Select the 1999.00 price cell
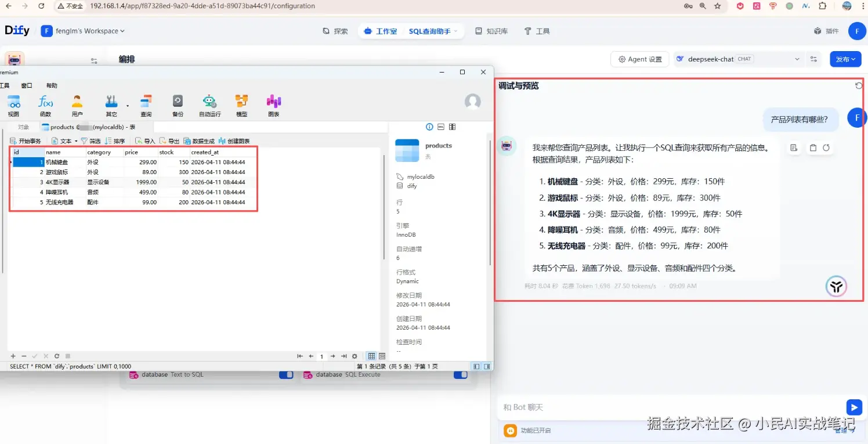The width and height of the screenshot is (868, 444). coord(140,182)
